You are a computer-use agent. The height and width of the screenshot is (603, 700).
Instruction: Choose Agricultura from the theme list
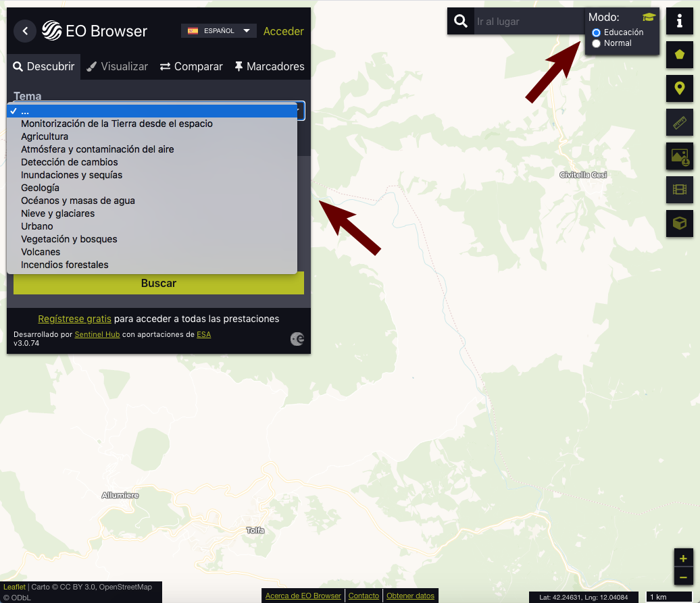(45, 136)
